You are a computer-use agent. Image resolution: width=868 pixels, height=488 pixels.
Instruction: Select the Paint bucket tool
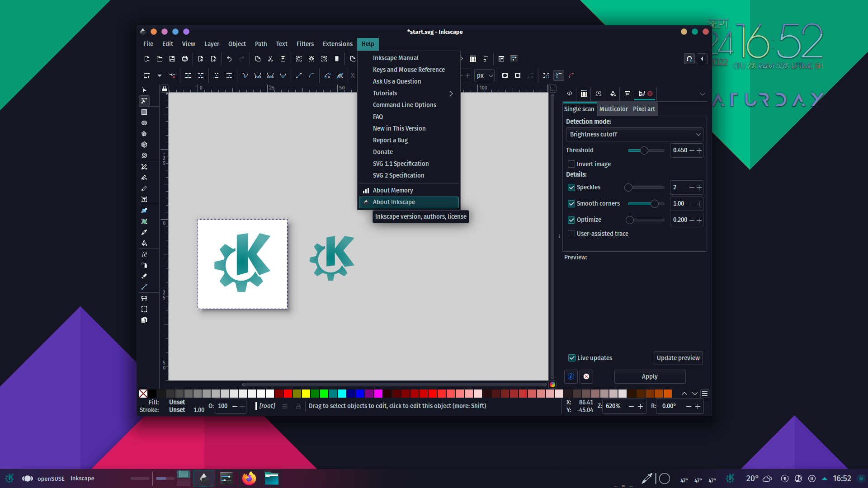144,243
